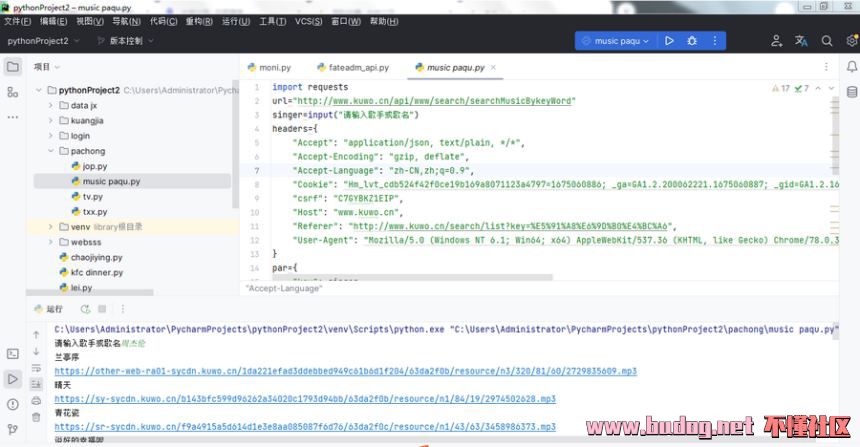Open editor tabs more options menu

(826, 67)
